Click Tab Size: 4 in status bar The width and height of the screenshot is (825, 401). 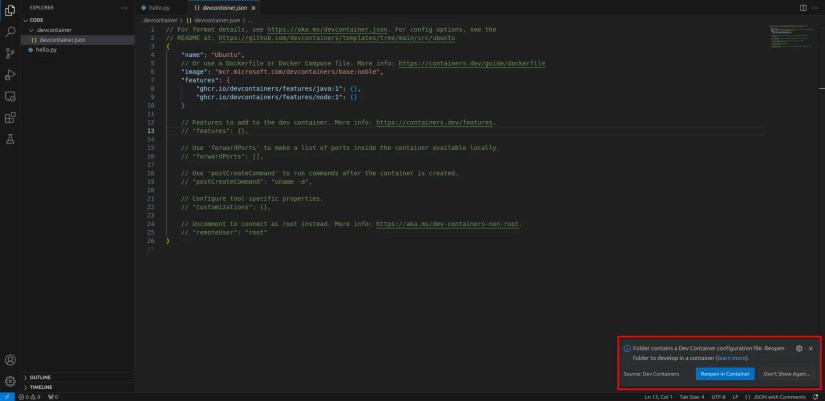coord(692,397)
